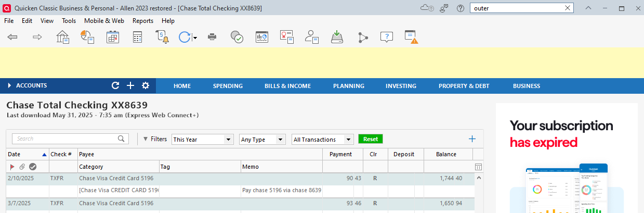Click the register scrollbar up arrow

point(479,178)
